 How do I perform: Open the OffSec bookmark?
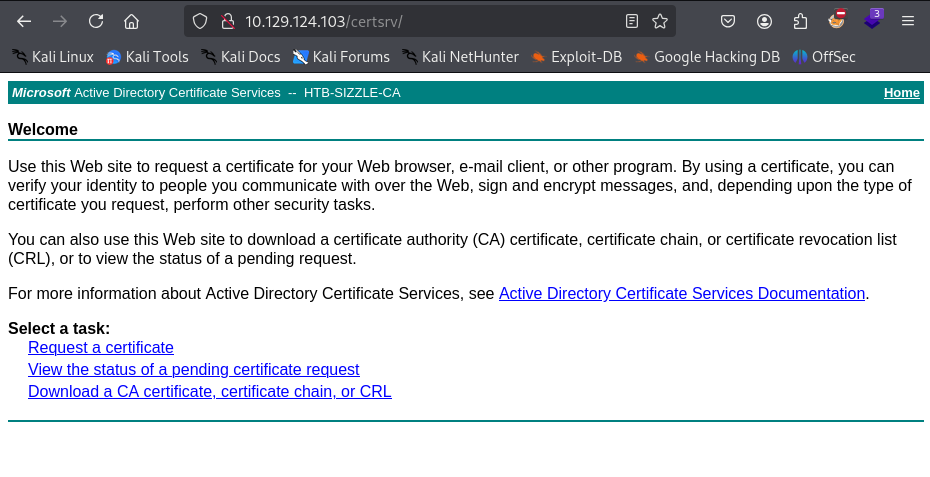click(824, 57)
